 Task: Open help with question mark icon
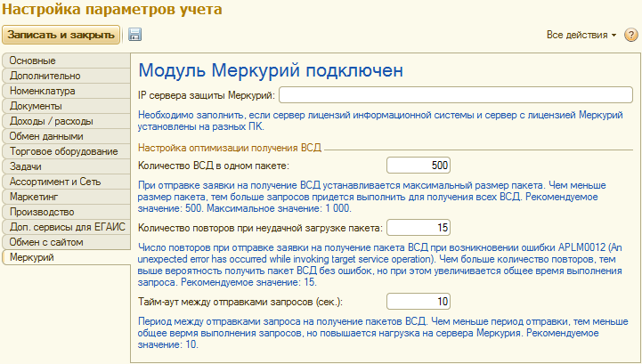[x=631, y=35]
